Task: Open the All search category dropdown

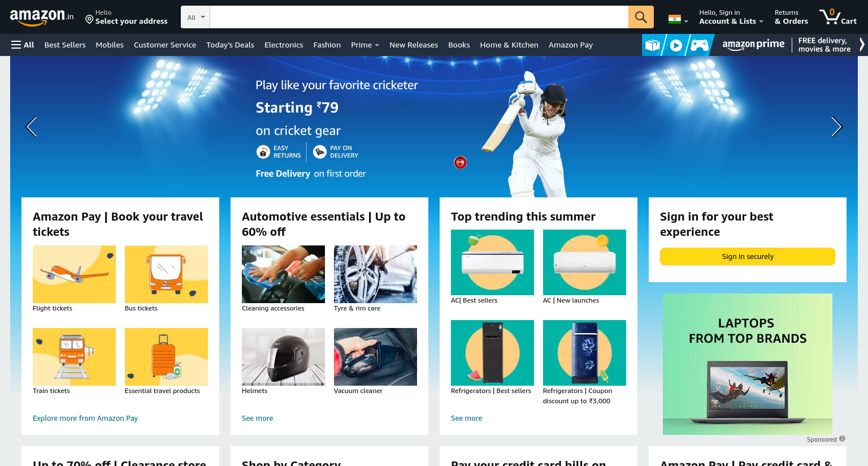Action: click(x=196, y=18)
